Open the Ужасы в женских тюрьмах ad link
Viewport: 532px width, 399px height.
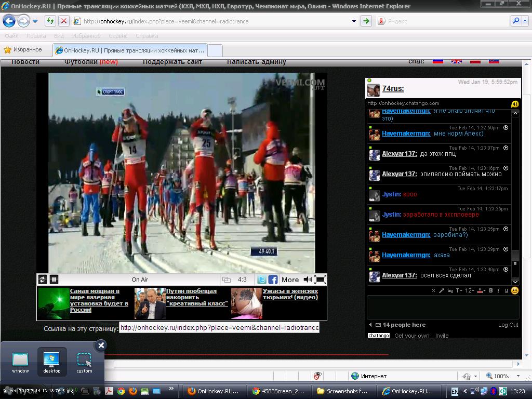tap(290, 294)
